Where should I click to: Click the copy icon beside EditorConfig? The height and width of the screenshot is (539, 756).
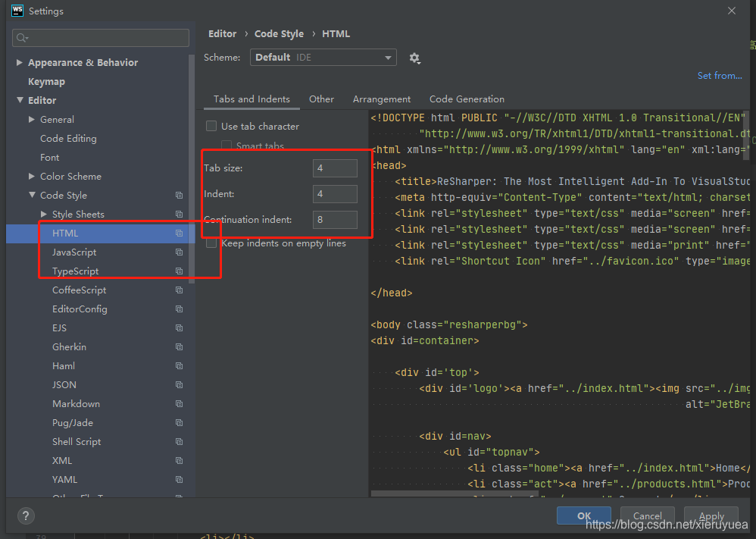pos(179,309)
